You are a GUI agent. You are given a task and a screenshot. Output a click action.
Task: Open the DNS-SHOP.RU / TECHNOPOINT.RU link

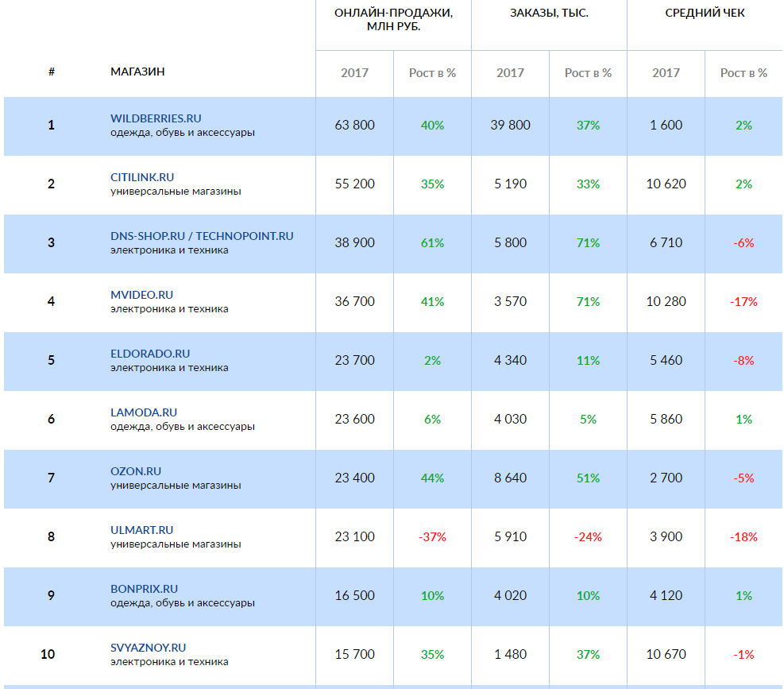pyautogui.click(x=202, y=236)
